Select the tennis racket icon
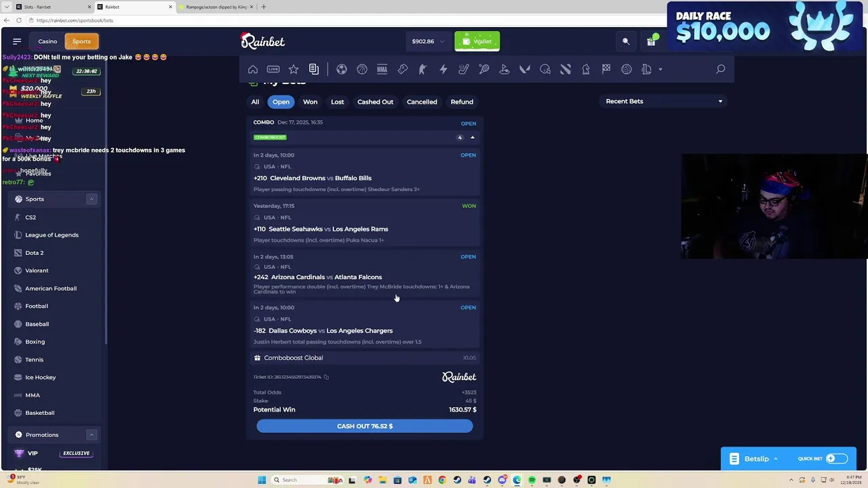Viewport: 868px width, 488px height. [484, 69]
